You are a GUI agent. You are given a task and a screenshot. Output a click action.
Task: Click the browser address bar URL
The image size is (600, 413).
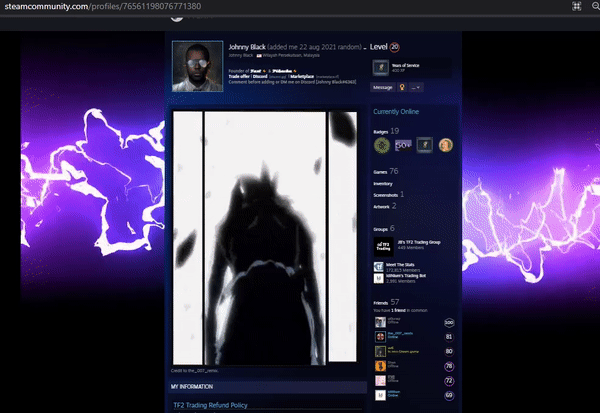(x=103, y=6)
